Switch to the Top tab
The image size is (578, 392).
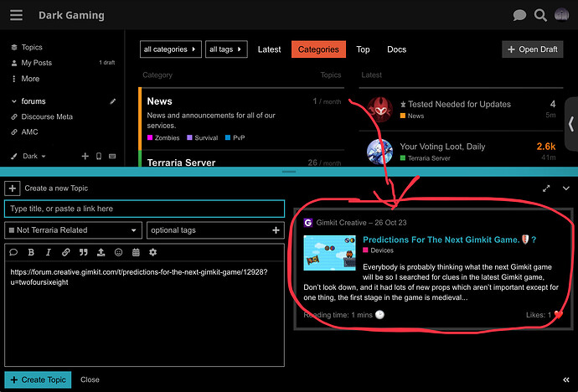coord(363,49)
